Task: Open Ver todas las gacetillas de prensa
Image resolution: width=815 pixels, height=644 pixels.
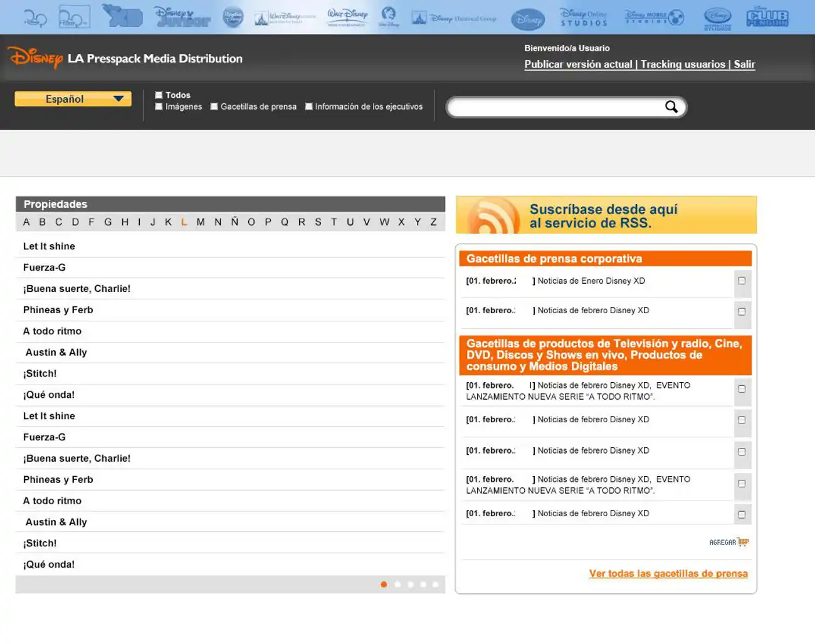Action: click(668, 573)
